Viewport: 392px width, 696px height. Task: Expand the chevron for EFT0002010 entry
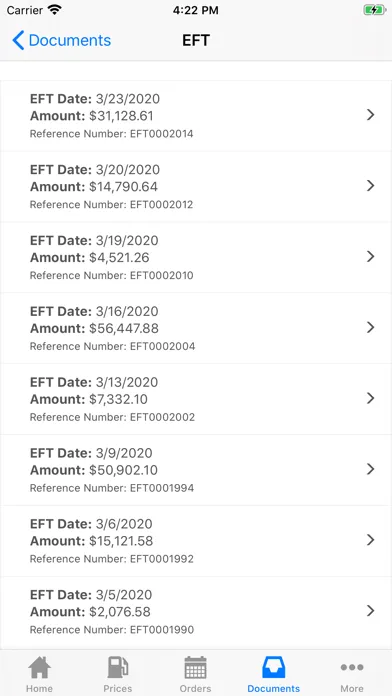(371, 257)
